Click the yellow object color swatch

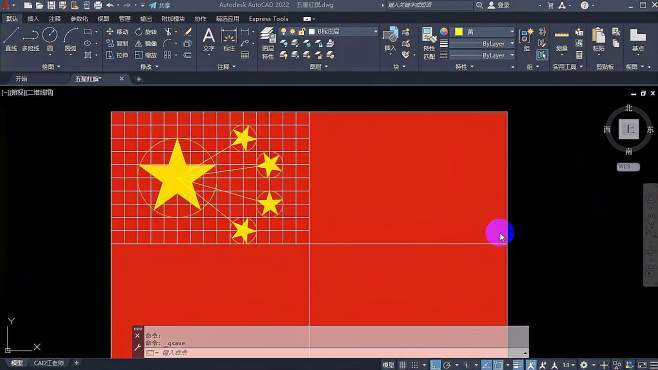click(459, 32)
